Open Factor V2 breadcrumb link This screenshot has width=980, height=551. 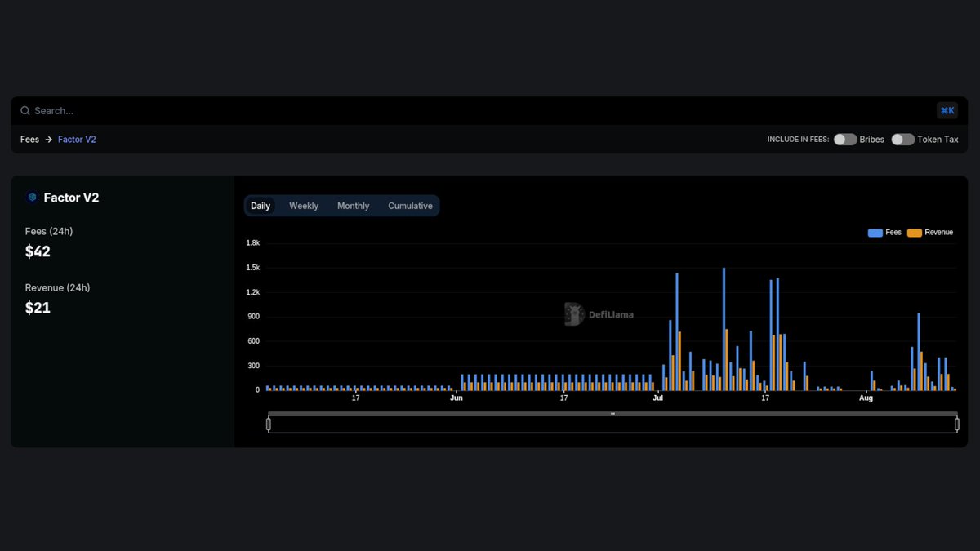pyautogui.click(x=77, y=140)
